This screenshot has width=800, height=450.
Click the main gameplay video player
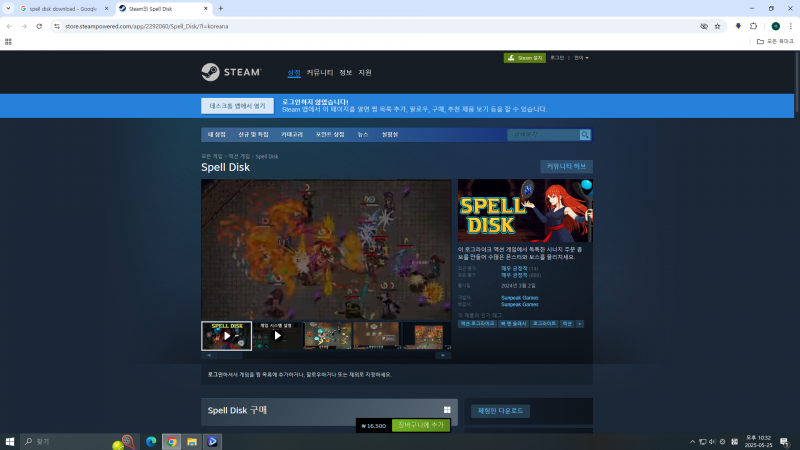tap(326, 249)
